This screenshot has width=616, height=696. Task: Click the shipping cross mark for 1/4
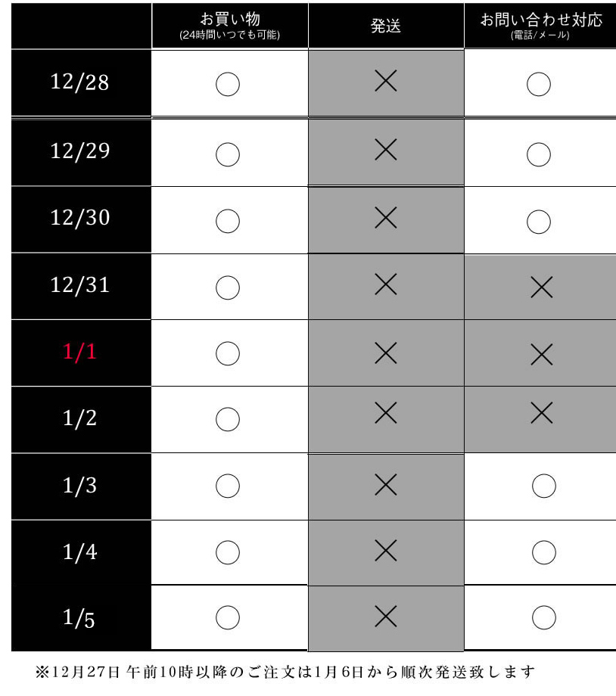tap(386, 551)
